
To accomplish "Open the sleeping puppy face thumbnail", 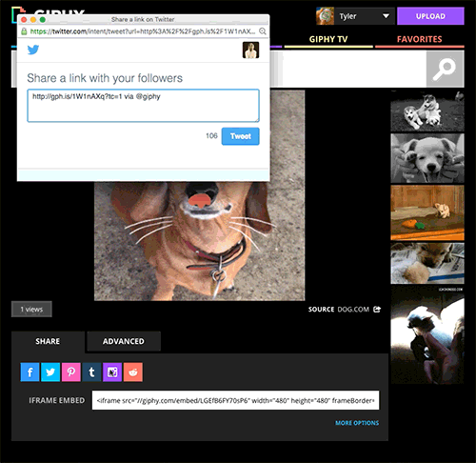I will coord(427,158).
